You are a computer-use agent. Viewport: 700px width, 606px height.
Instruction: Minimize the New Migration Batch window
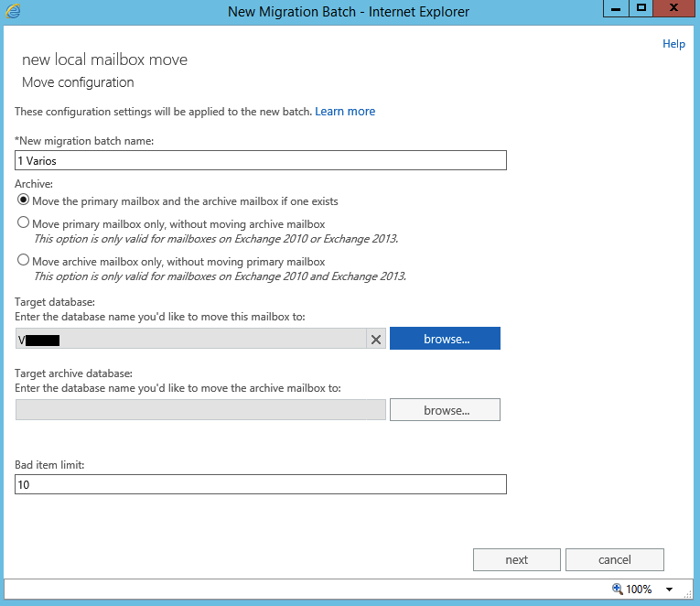[619, 8]
